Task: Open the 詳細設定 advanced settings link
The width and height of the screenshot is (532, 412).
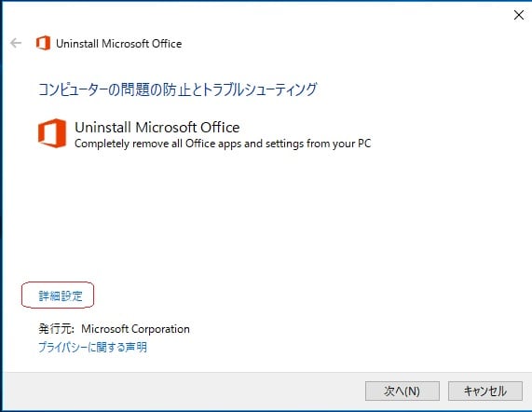Action: click(x=61, y=295)
